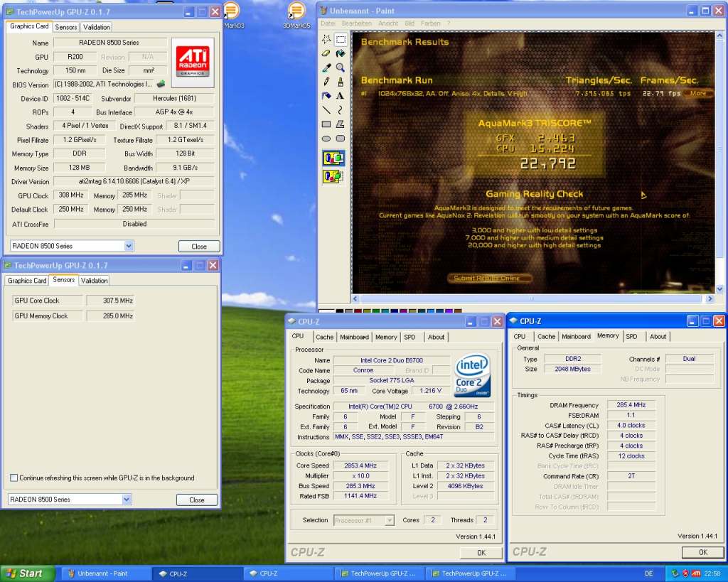
Task: Select the Rounded Rectangle tool
Action: pyautogui.click(x=341, y=139)
